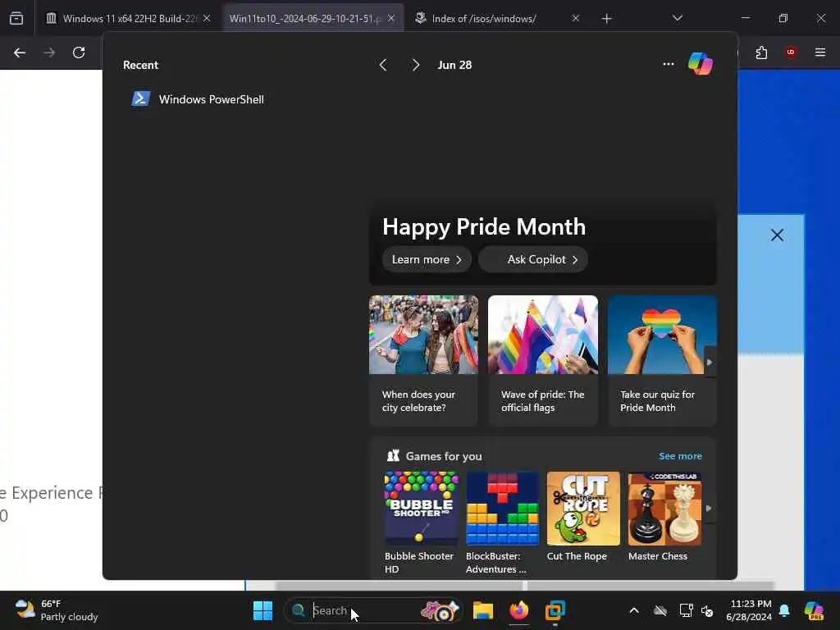The image size is (840, 630).
Task: Open Windows PowerShell from Recent
Action: (x=199, y=99)
